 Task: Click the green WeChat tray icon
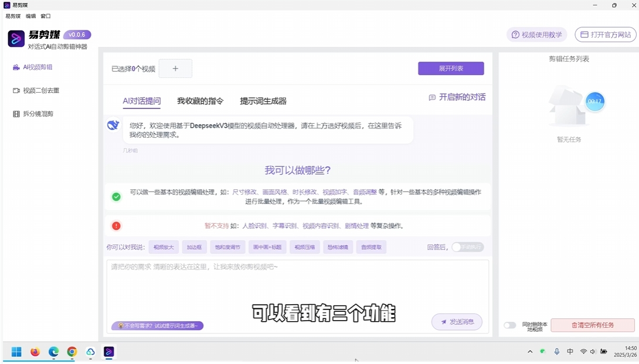543,351
